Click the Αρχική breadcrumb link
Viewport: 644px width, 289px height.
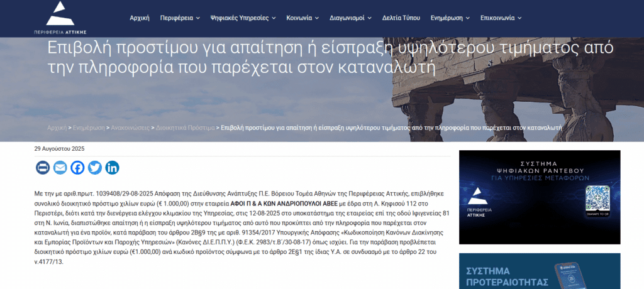pos(57,128)
